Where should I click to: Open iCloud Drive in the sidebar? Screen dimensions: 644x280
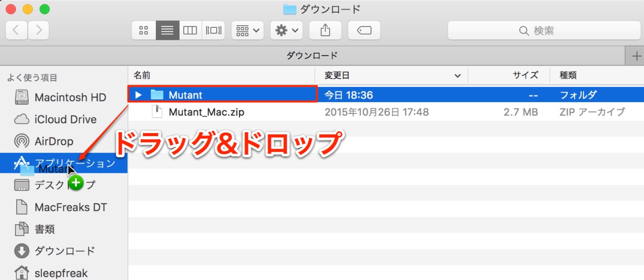(64, 119)
